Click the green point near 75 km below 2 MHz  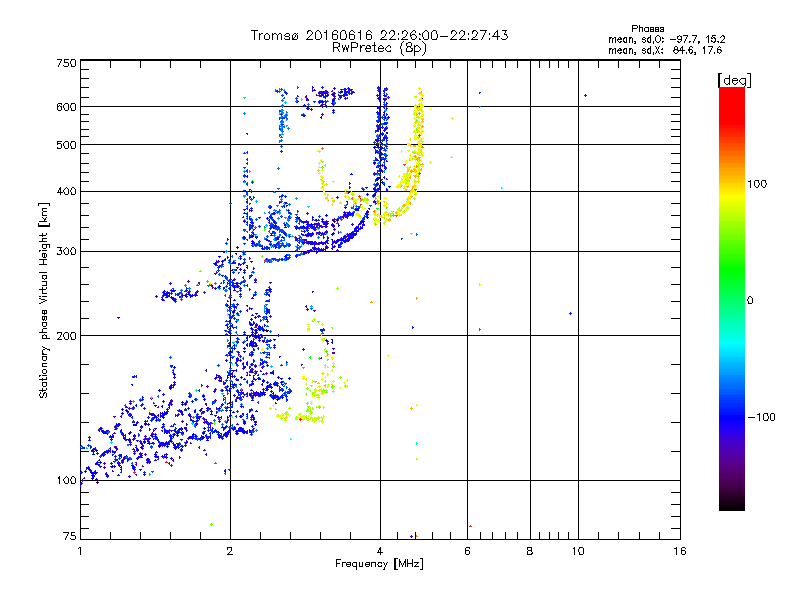click(x=211, y=524)
